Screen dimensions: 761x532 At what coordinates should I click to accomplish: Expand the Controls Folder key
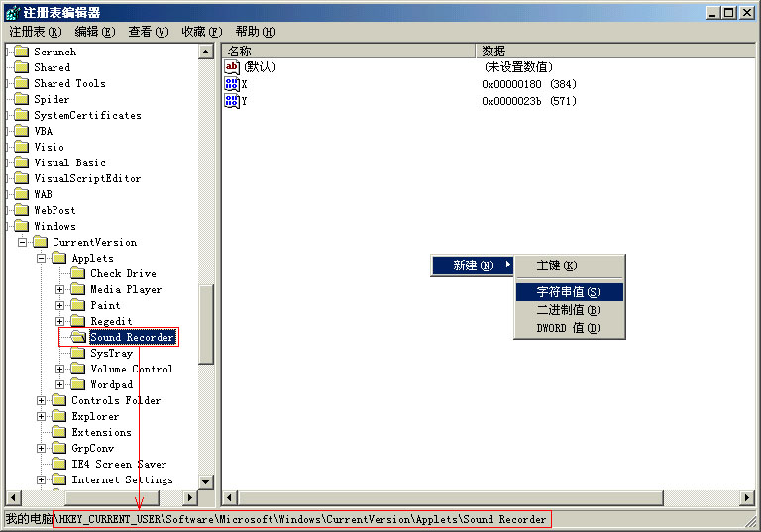42,400
